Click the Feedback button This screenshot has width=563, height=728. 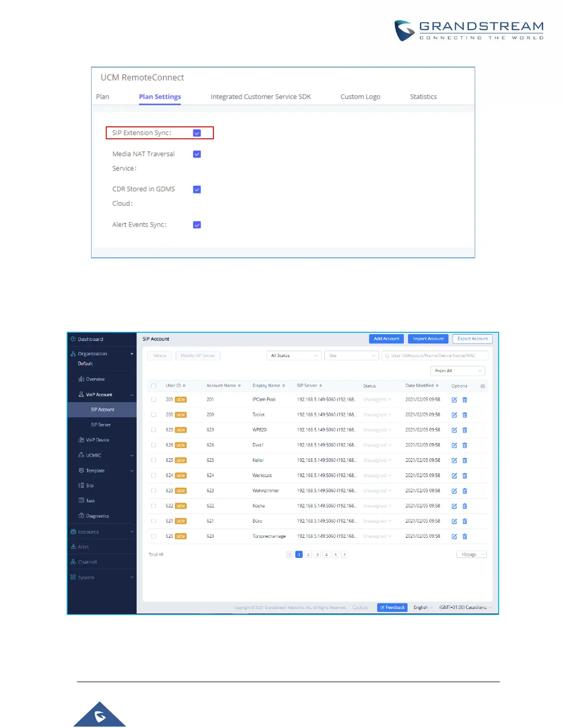tap(392, 608)
